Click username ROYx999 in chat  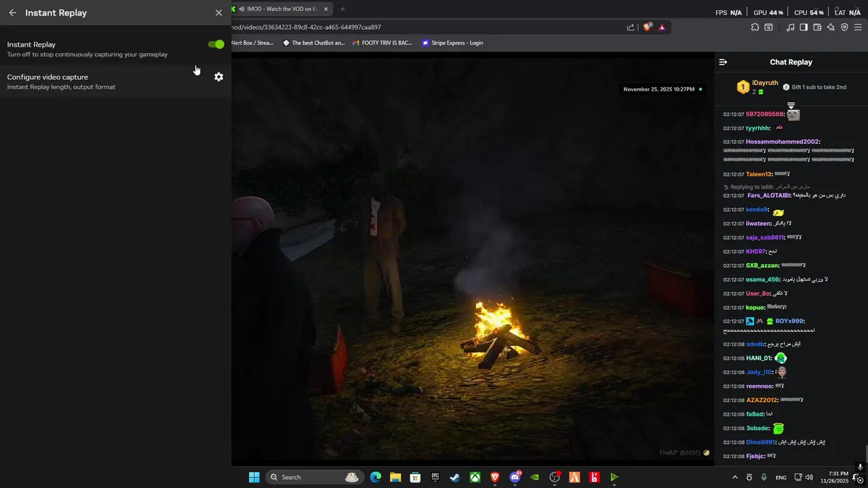coord(789,321)
